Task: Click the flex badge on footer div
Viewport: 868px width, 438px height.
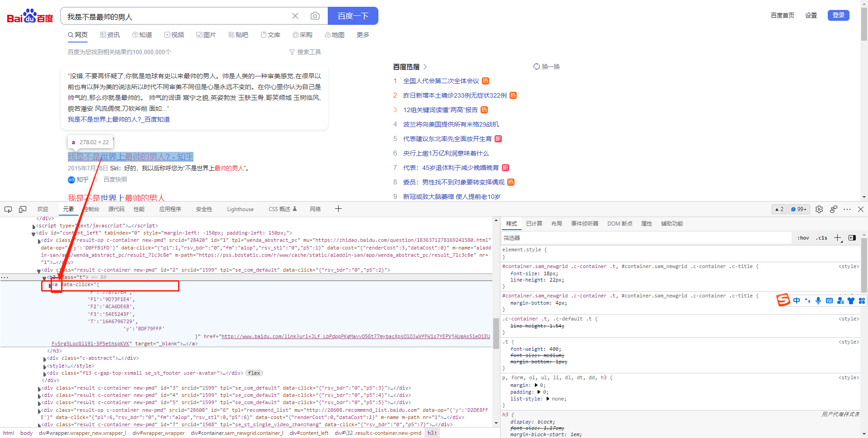Action: click(x=254, y=373)
